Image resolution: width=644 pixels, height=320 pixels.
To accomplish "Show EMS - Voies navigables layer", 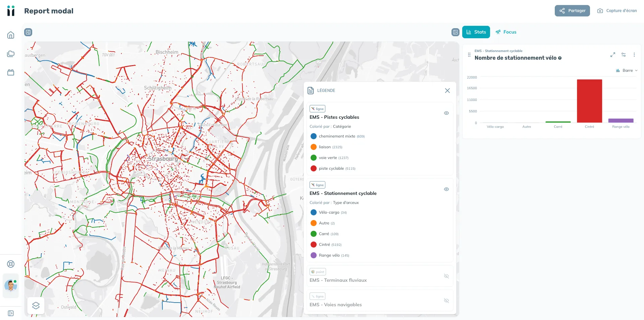I will coord(446,301).
